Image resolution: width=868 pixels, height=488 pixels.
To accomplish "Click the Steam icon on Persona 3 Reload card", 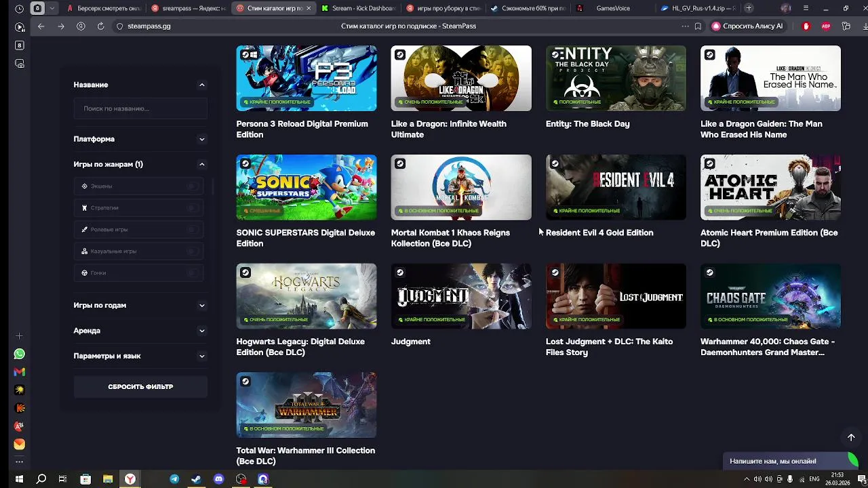I will 245,55.
